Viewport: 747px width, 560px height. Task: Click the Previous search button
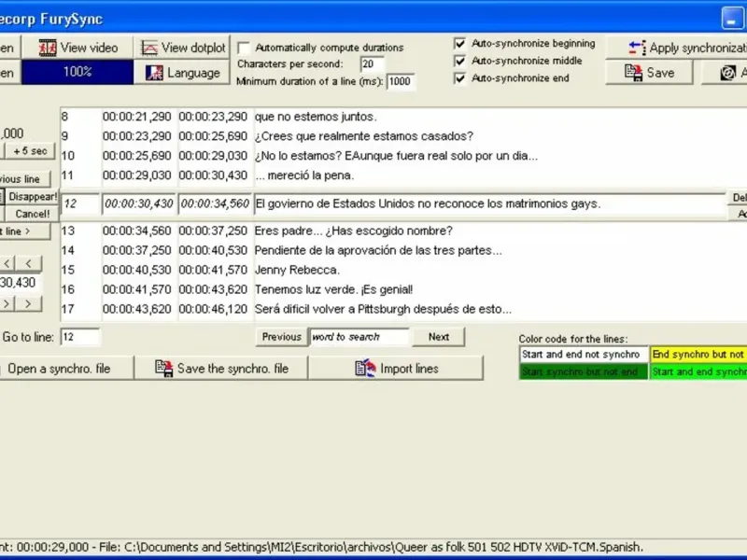pyautogui.click(x=282, y=337)
